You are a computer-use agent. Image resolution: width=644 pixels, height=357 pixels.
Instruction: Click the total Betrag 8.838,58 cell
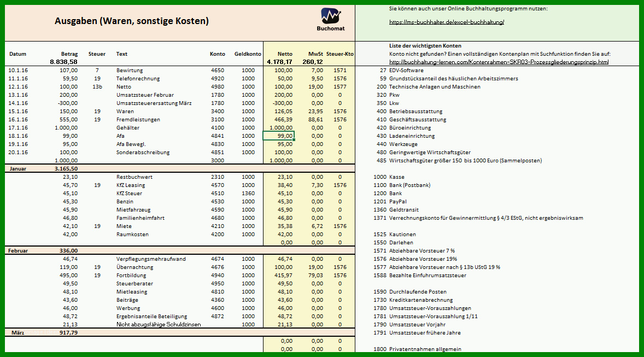point(63,62)
